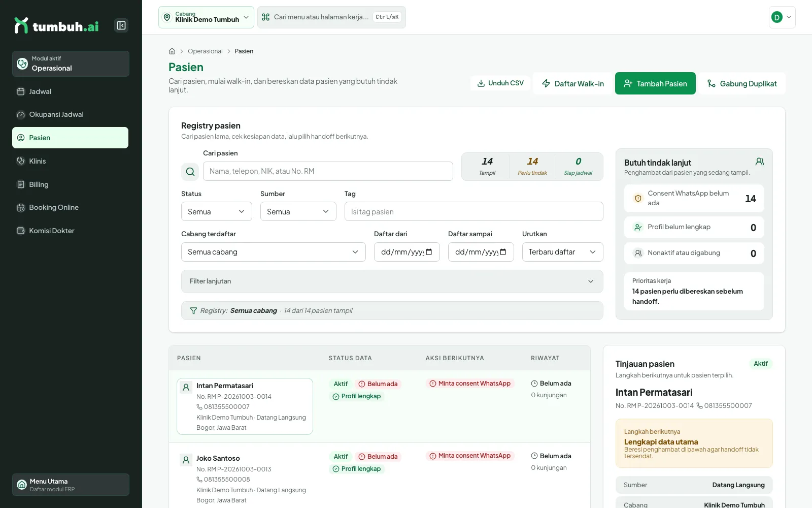Click the Cari pasien input field
The width and height of the screenshot is (812, 508).
point(328,171)
